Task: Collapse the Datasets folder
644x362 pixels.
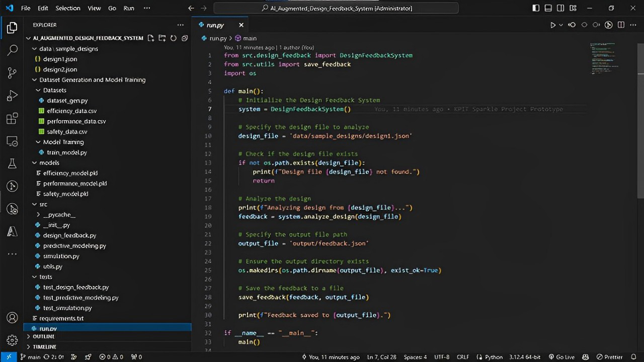Action: click(38, 90)
